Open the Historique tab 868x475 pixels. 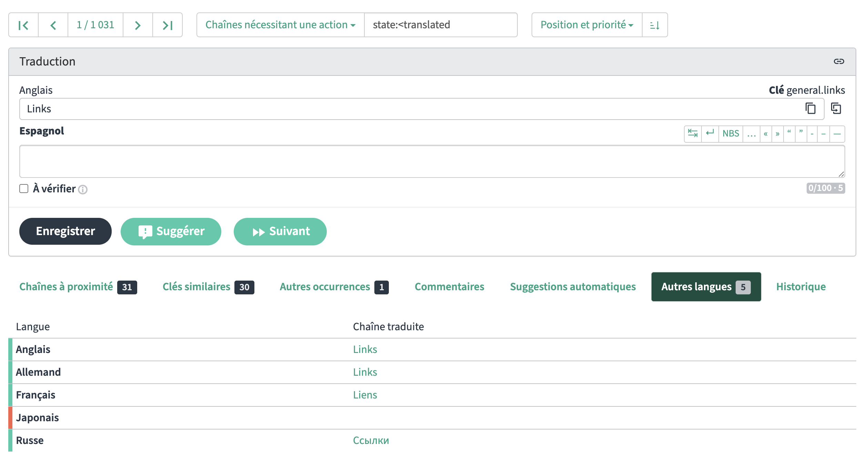coord(801,287)
